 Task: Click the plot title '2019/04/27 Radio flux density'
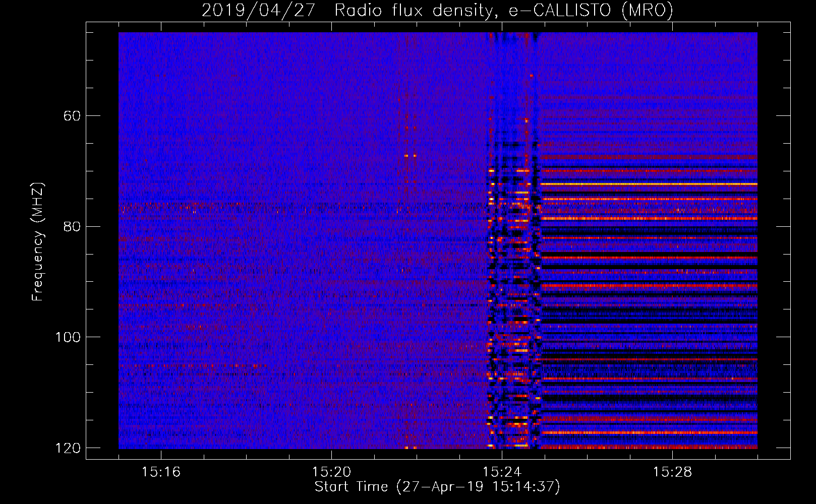point(437,11)
